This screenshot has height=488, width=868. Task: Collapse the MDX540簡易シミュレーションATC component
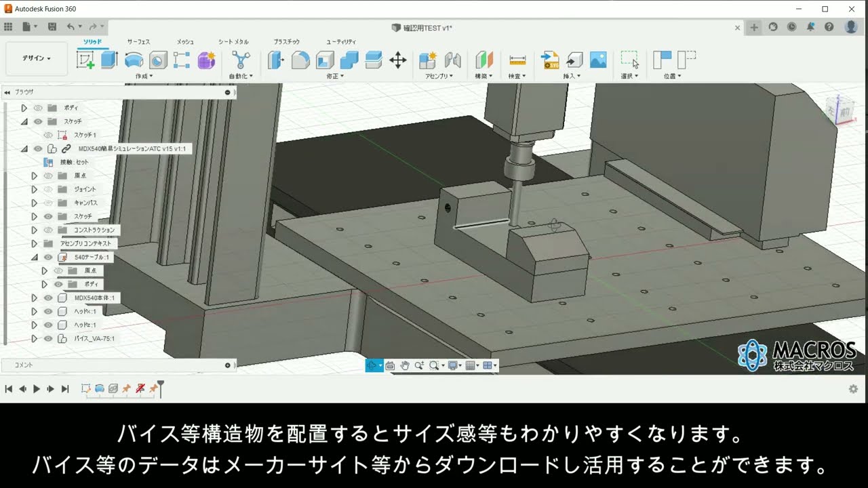24,148
